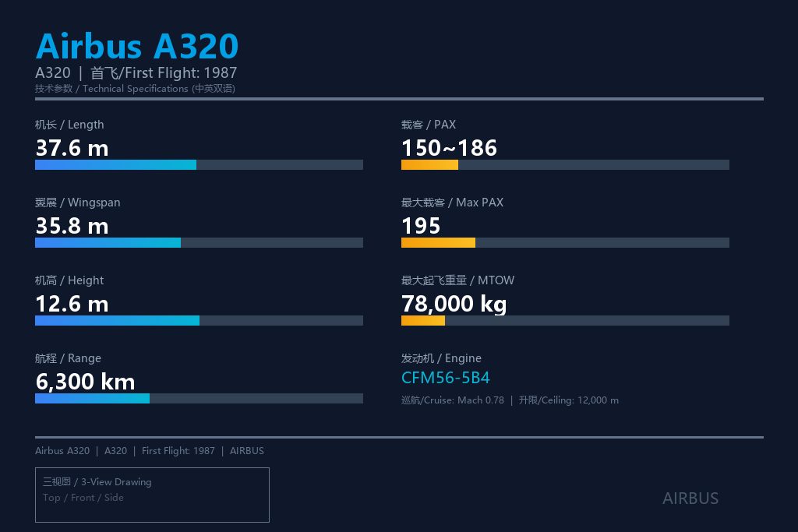798x532 pixels.
Task: Click the Airbus A320 title heading
Action: point(137,46)
